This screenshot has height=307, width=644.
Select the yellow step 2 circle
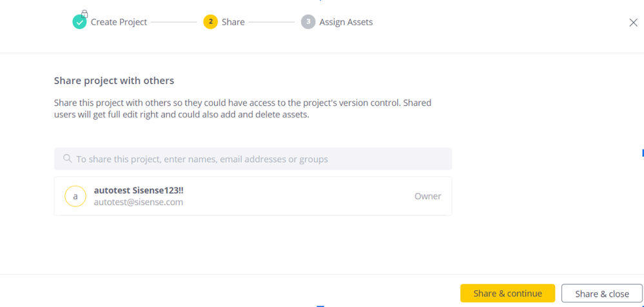pos(210,22)
